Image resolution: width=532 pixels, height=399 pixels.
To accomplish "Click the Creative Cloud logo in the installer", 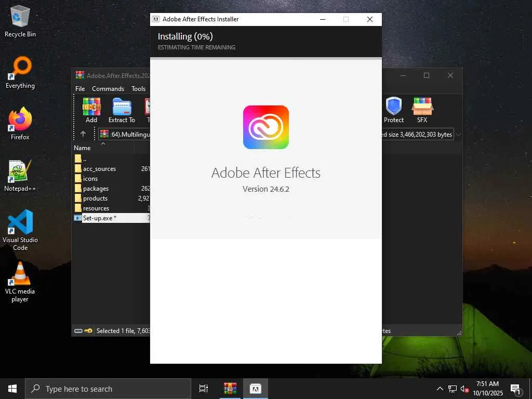I will click(265, 127).
